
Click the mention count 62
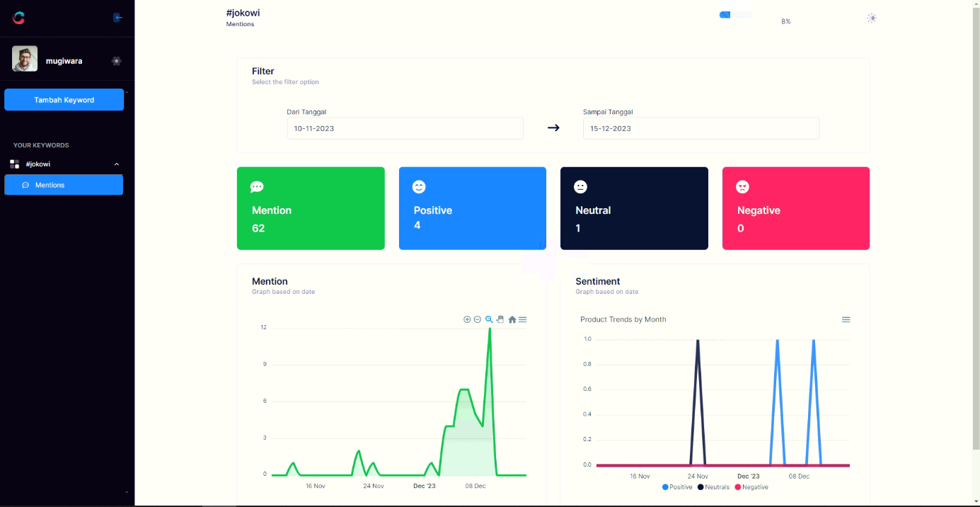pos(258,228)
